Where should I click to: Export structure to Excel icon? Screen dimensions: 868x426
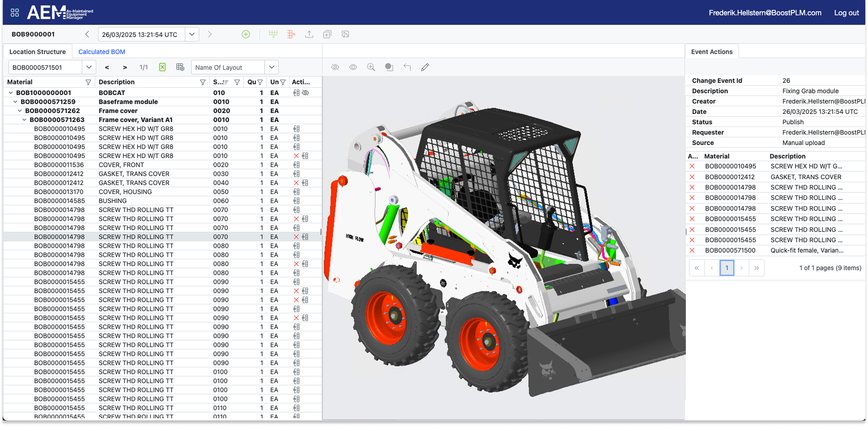(162, 67)
